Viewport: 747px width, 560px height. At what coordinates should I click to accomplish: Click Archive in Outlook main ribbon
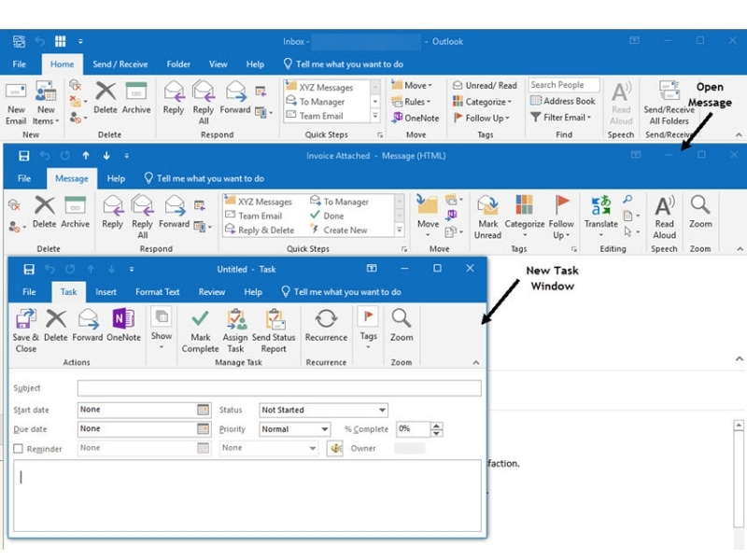tap(136, 98)
